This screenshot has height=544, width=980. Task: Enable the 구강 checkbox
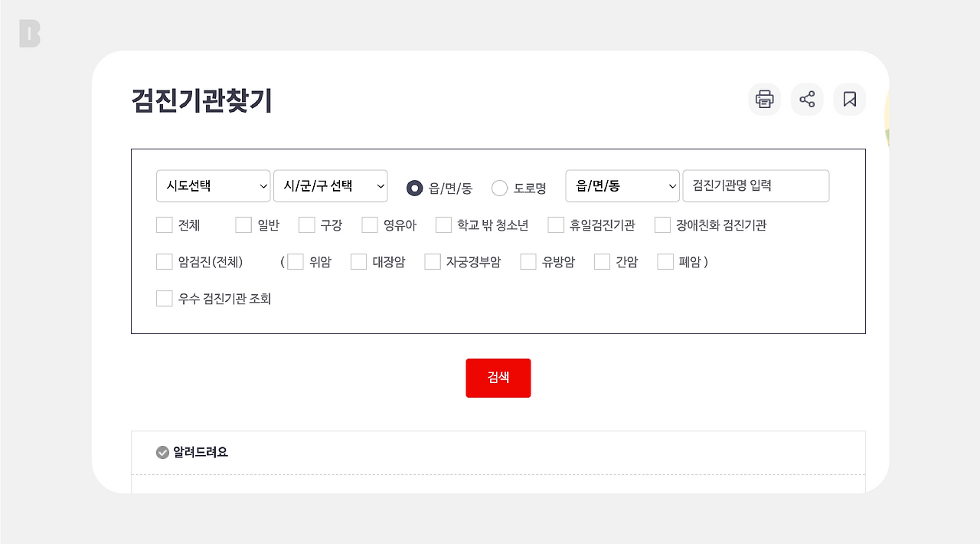[x=308, y=224]
